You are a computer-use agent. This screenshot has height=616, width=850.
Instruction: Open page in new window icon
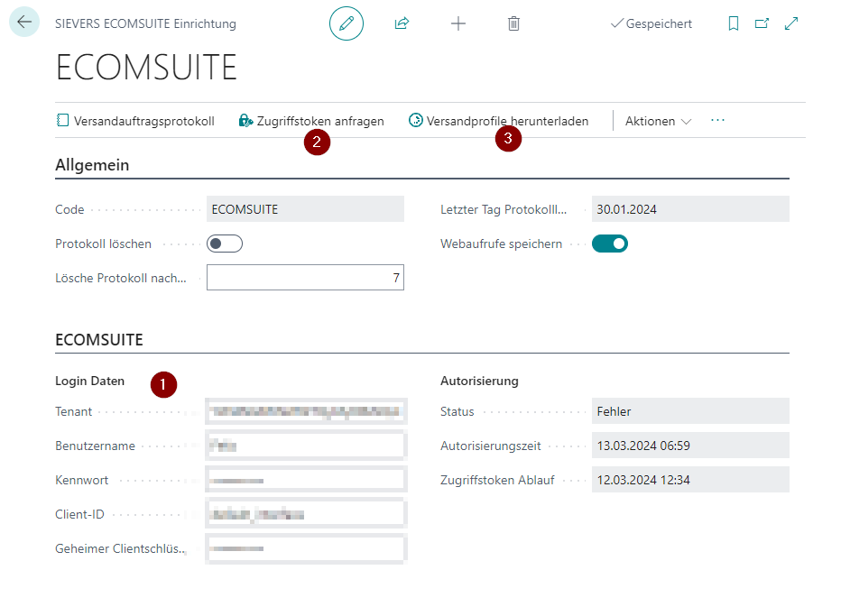[x=762, y=23]
